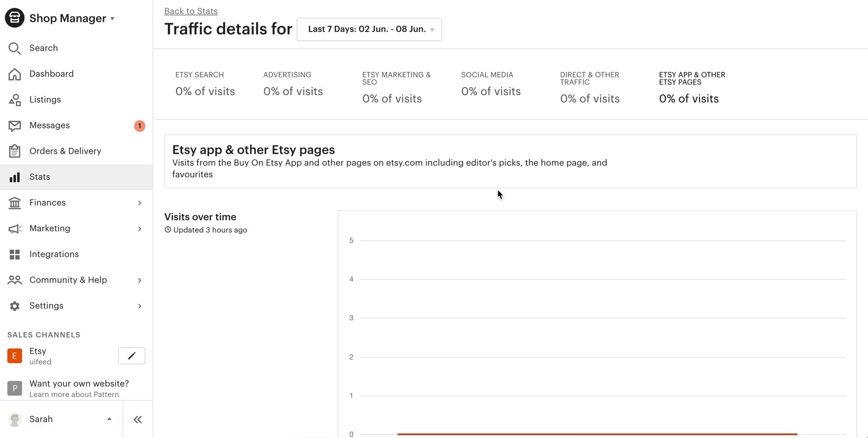Image resolution: width=868 pixels, height=438 pixels.
Task: Click the Shop Manager logo icon
Action: click(x=14, y=18)
